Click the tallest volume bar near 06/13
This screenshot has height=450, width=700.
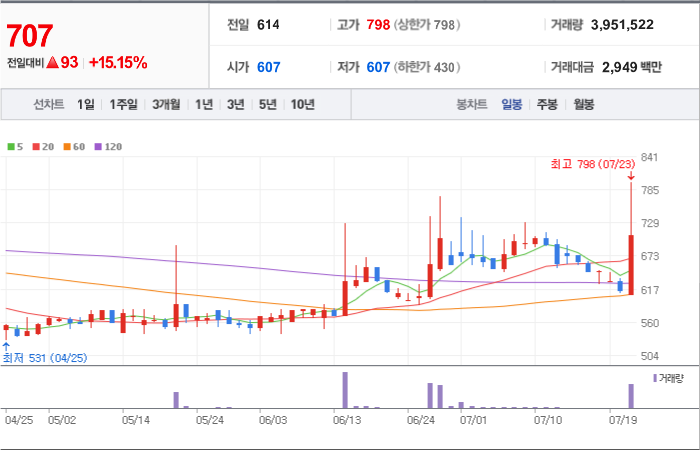click(x=345, y=390)
